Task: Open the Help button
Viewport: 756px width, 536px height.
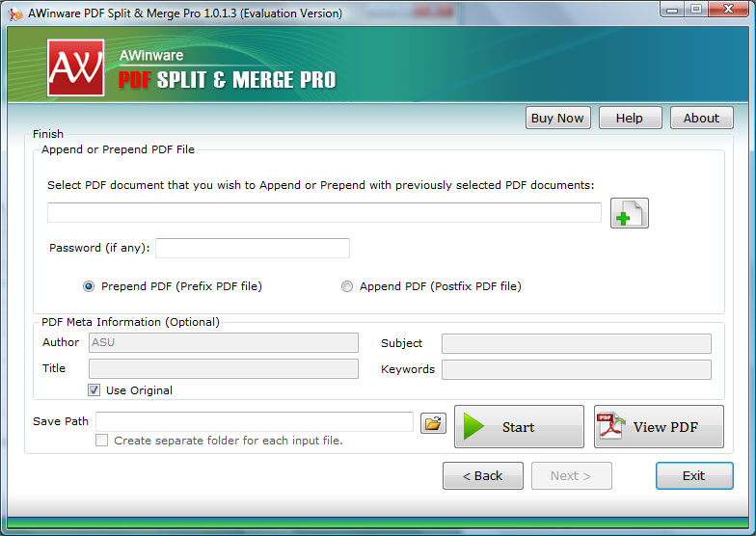Action: pyautogui.click(x=631, y=118)
